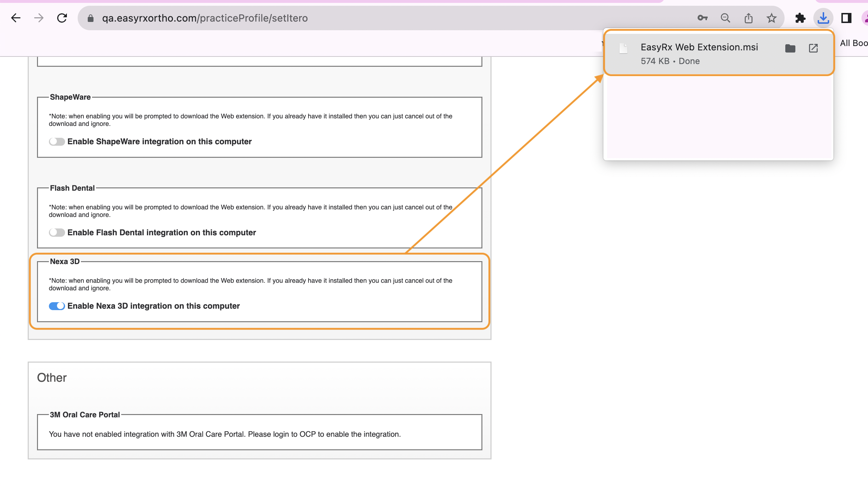Reload the current page
868x490 pixels.
point(62,18)
